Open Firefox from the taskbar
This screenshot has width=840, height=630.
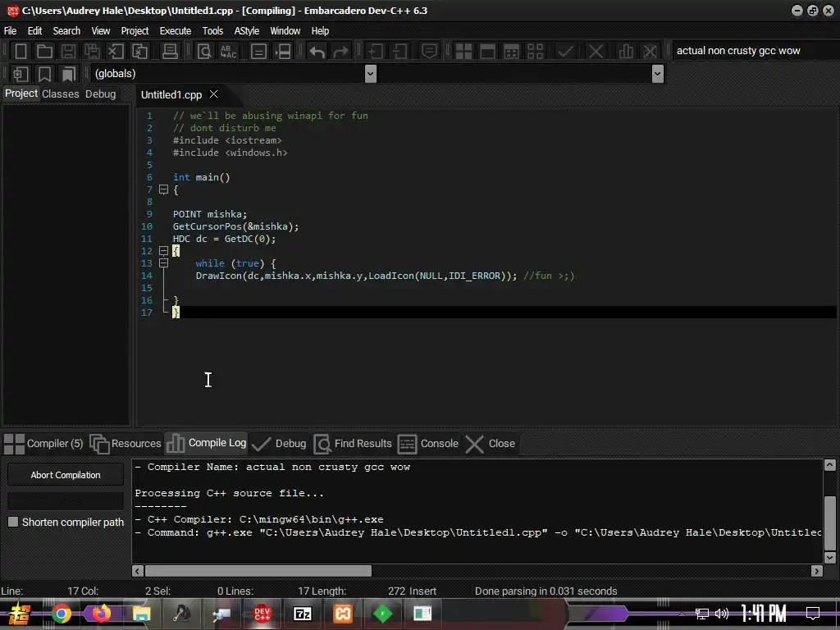pos(101,614)
